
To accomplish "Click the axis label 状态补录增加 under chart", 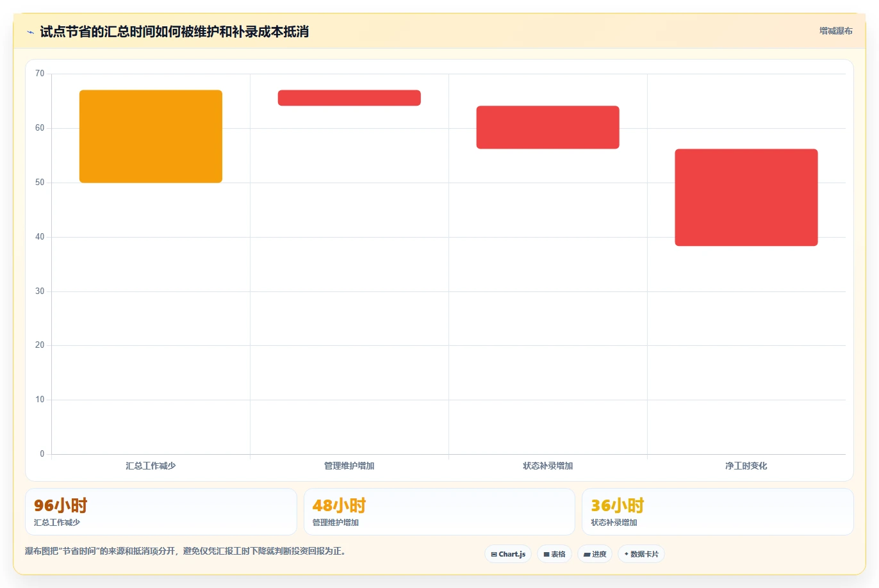I will tap(548, 466).
